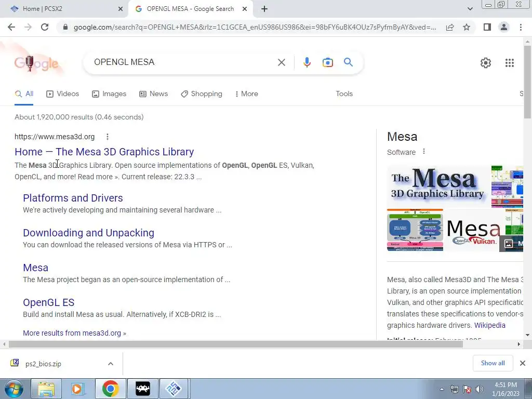Click the Google doodle logo
532x399 pixels.
36,63
